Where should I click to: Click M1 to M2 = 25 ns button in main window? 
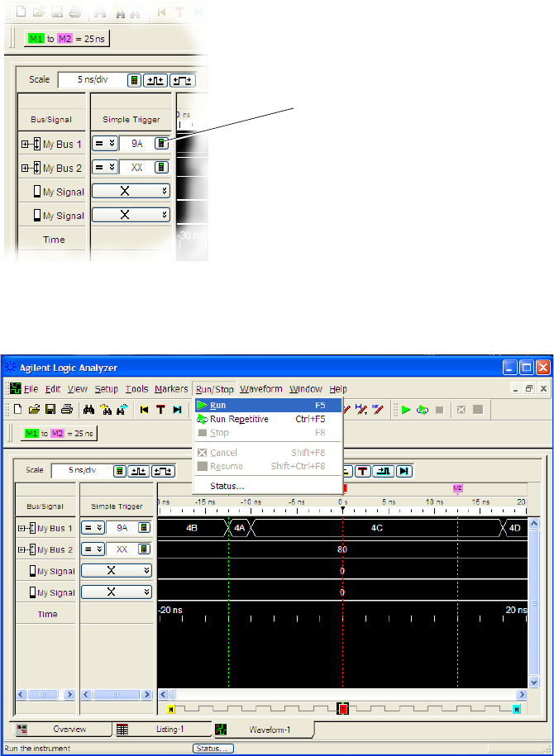coord(59,434)
